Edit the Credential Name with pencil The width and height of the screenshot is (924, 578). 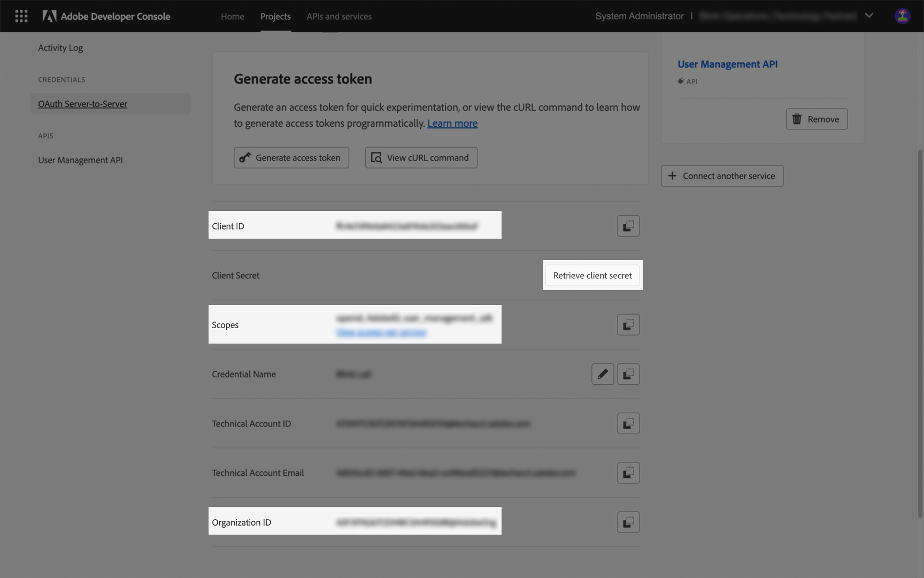point(603,374)
